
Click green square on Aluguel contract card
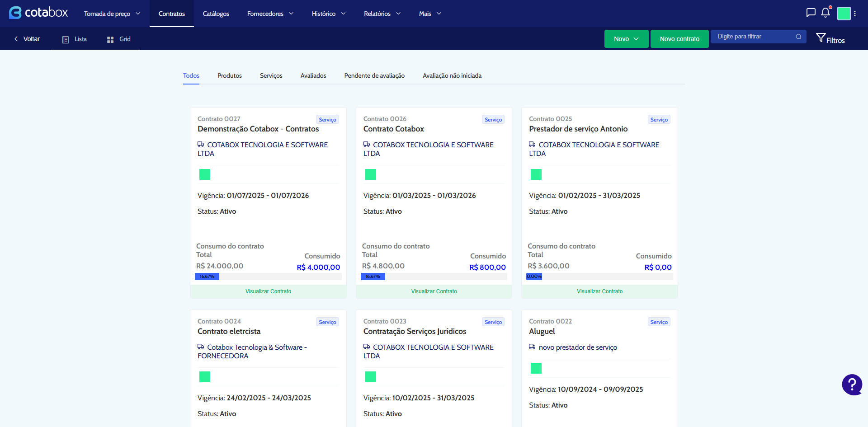[x=536, y=368]
